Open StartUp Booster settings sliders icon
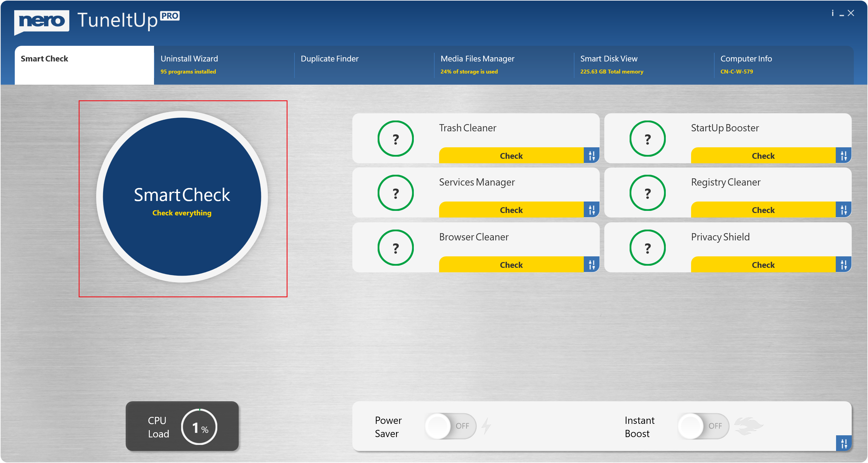This screenshot has height=463, width=868. [843, 155]
